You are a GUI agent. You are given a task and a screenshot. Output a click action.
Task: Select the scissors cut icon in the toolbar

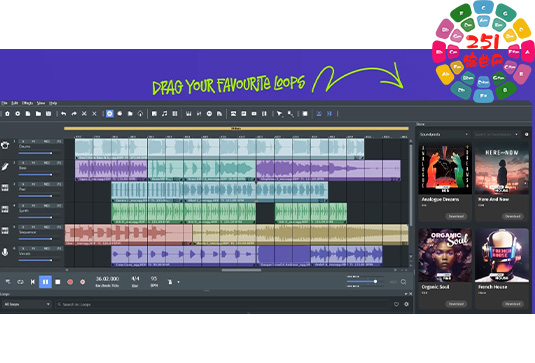tap(84, 114)
